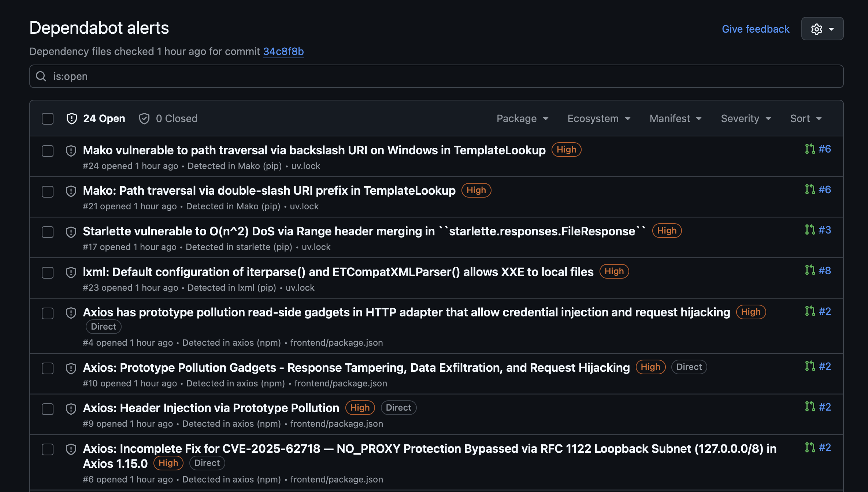Click Direct badge on Axios Response Tampering alert
The height and width of the screenshot is (492, 868).
pos(689,367)
